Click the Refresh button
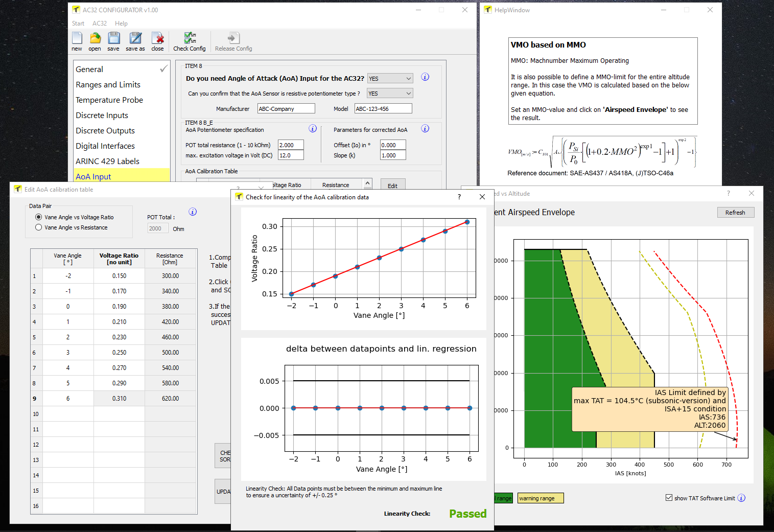This screenshot has width=774, height=532. pos(735,213)
